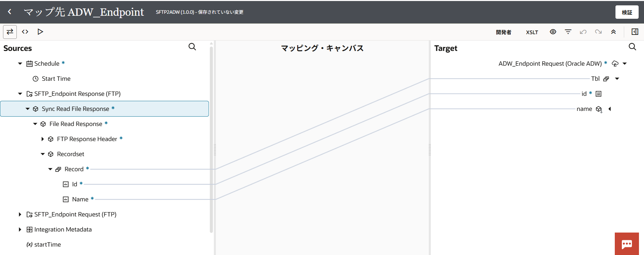Image resolution: width=644 pixels, height=255 pixels.
Task: Open the filter icon in toolbar
Action: (x=568, y=32)
